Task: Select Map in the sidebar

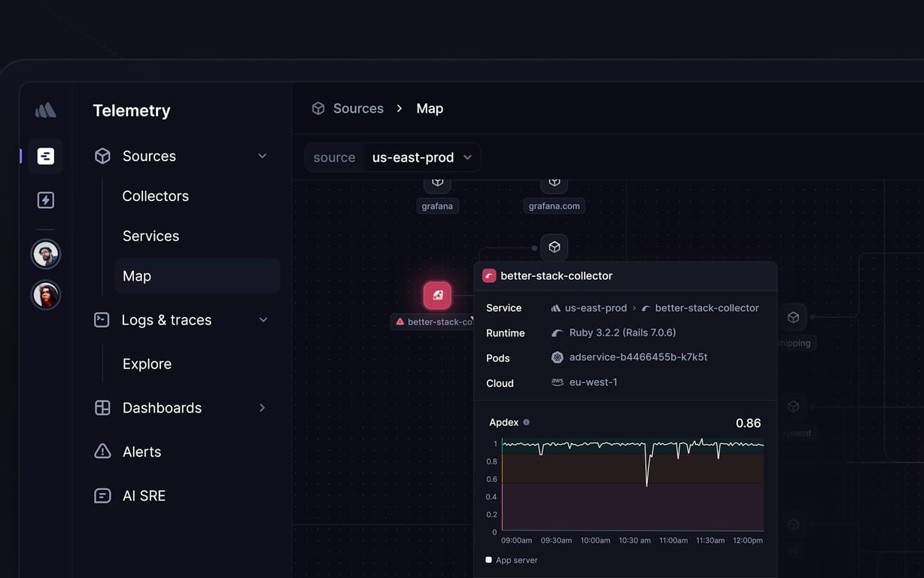Action: pyautogui.click(x=197, y=276)
